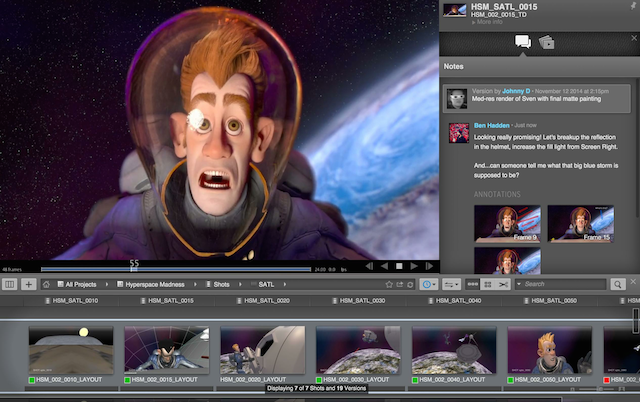Click the plus add button in toolbar

click(28, 285)
